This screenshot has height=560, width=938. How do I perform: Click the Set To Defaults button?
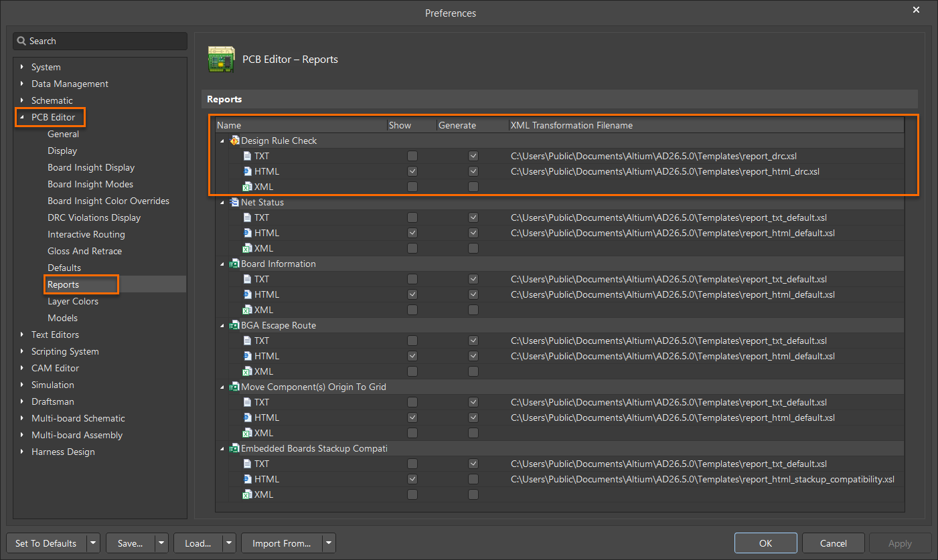(45, 543)
